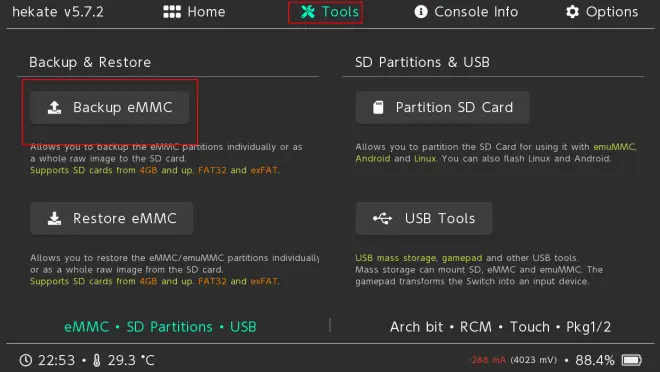Click the Tools wrench icon
The image size is (660, 372).
[x=308, y=12]
